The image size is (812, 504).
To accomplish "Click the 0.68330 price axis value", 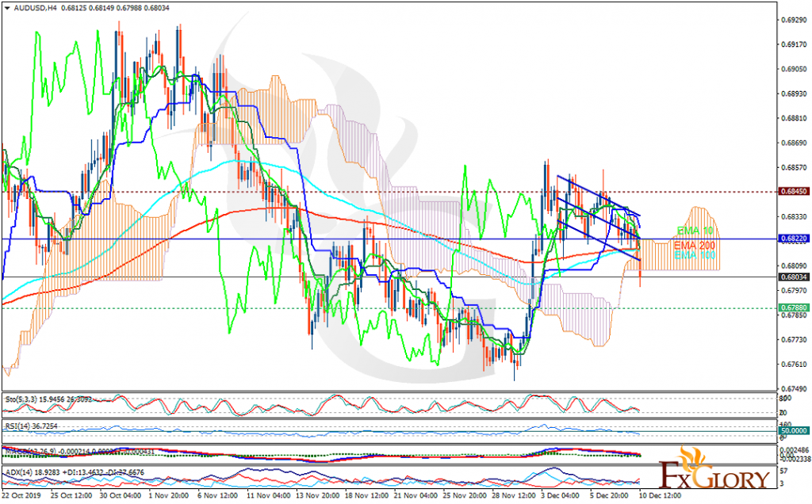I will (794, 216).
